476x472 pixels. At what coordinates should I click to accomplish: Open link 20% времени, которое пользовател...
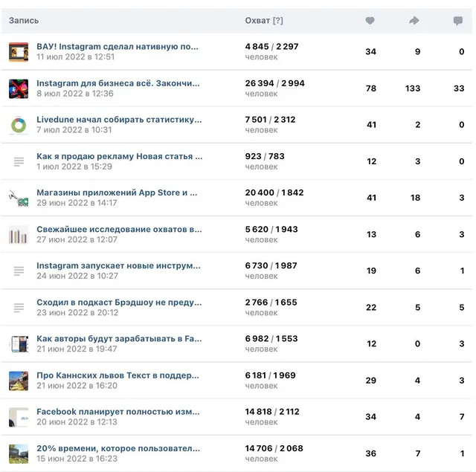118,449
